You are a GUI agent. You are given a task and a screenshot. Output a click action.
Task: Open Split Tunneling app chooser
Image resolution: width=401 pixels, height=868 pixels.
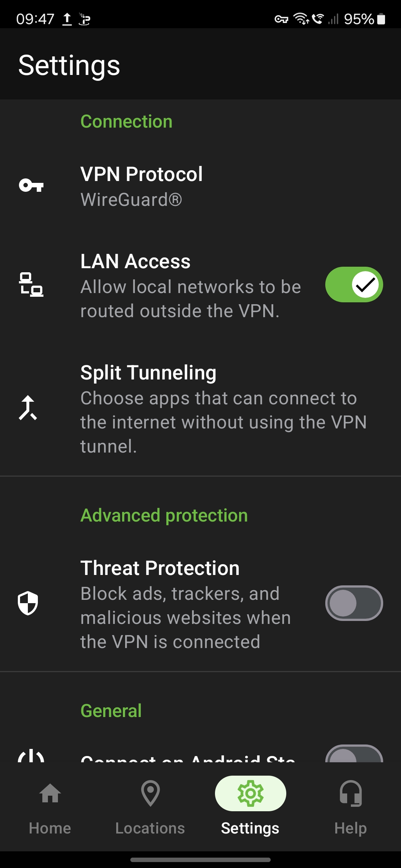[x=149, y=373]
